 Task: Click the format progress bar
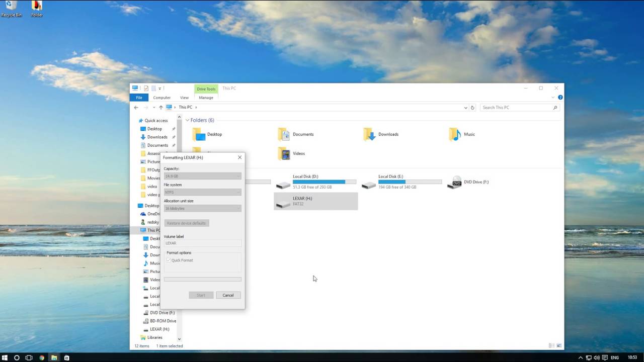point(203,280)
